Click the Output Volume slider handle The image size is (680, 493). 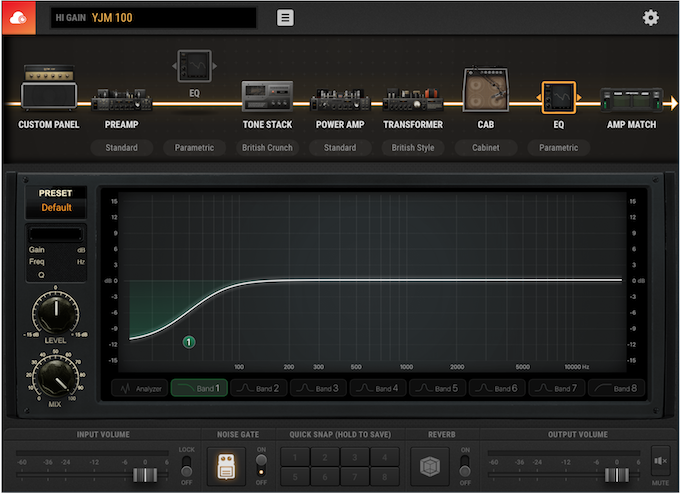[x=617, y=475]
